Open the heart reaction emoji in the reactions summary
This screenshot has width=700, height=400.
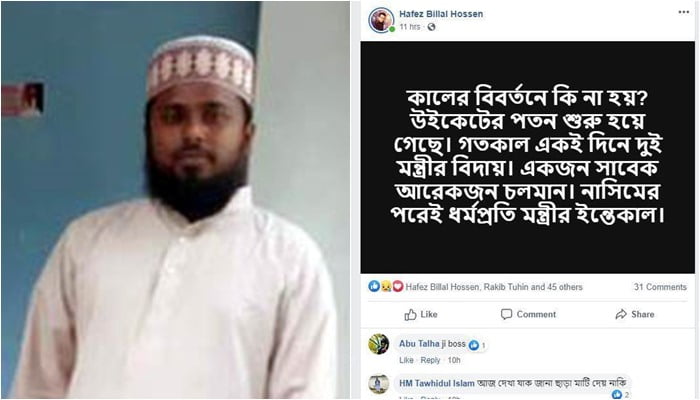point(398,287)
